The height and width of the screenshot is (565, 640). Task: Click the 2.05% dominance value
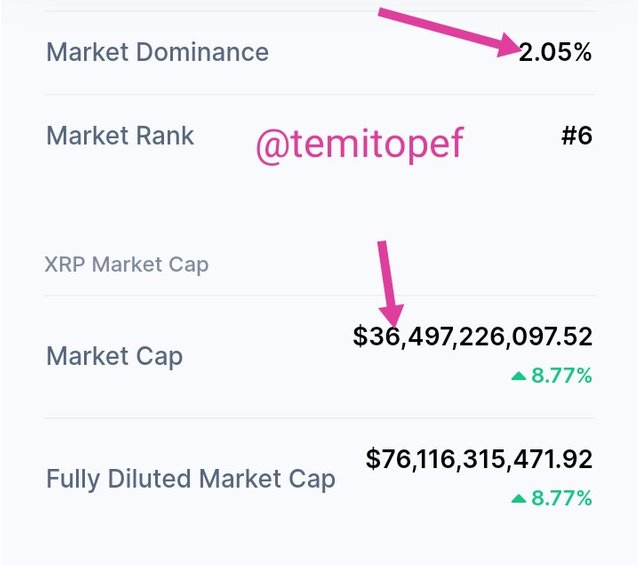(555, 52)
